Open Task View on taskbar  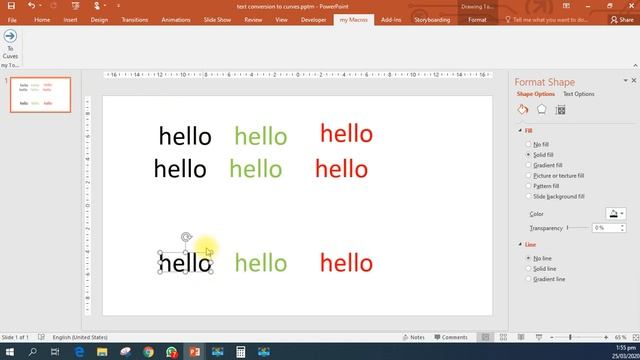coord(55,352)
